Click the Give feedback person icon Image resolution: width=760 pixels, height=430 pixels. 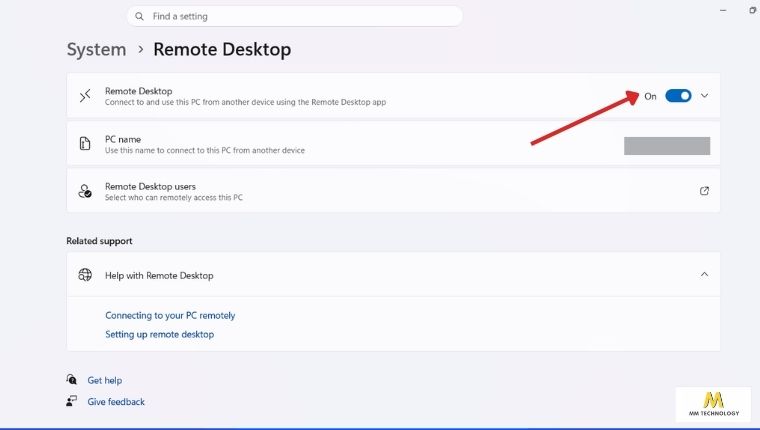pyautogui.click(x=72, y=401)
